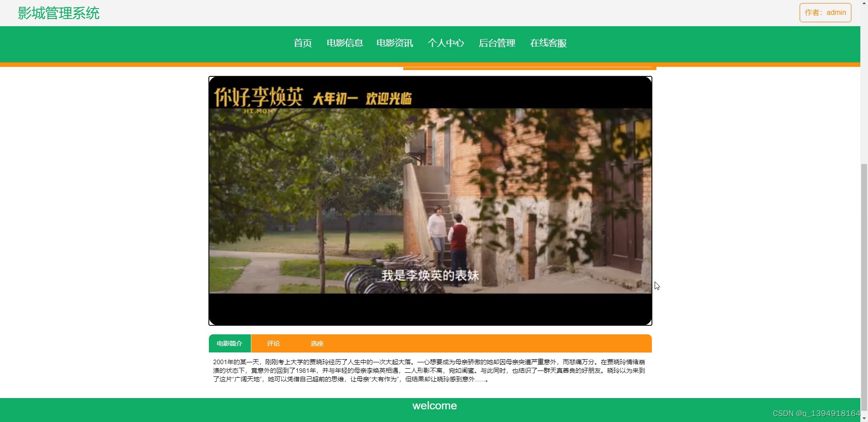The width and height of the screenshot is (868, 422).
Task: Switch to the 评论 tab
Action: [273, 343]
